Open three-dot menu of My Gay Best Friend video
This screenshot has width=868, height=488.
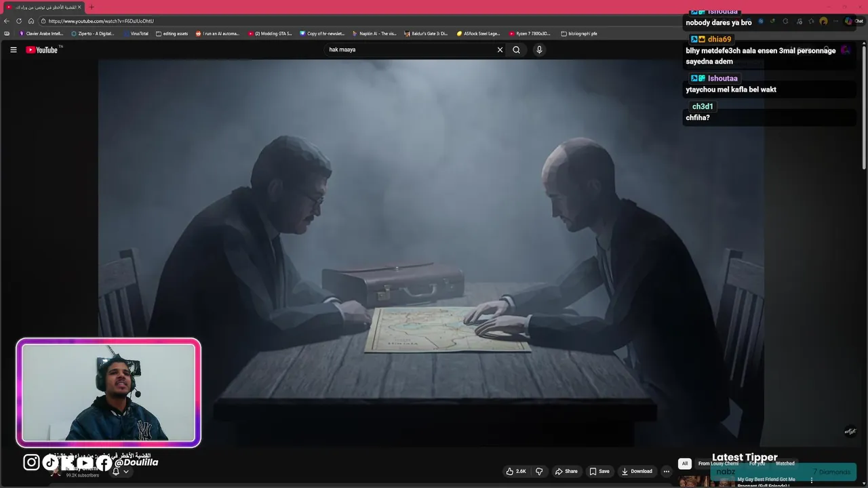[x=811, y=480]
